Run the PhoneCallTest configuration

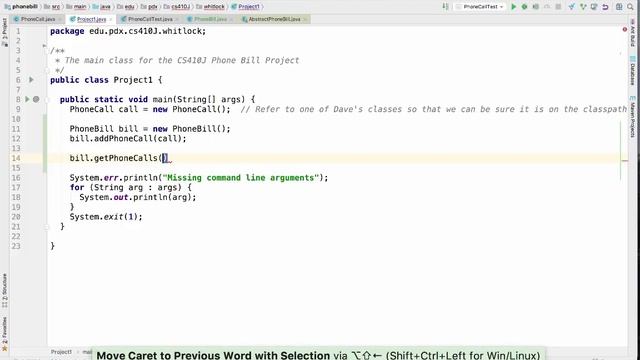coord(513,7)
